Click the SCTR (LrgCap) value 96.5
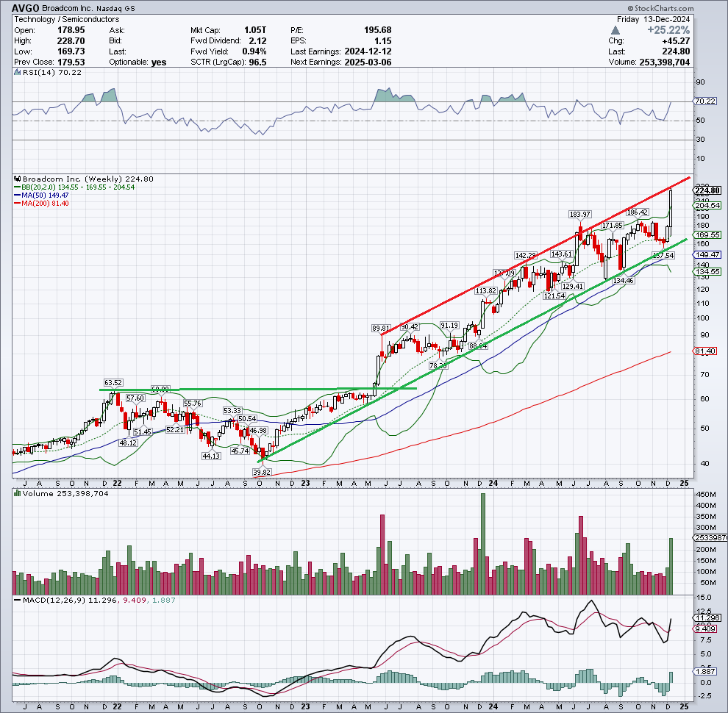Viewport: 728px width, 713px height. [x=257, y=62]
